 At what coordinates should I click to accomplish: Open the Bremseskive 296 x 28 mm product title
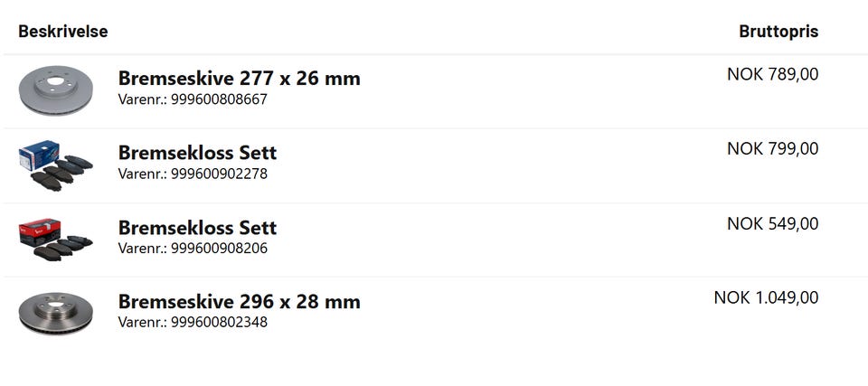pyautogui.click(x=239, y=302)
